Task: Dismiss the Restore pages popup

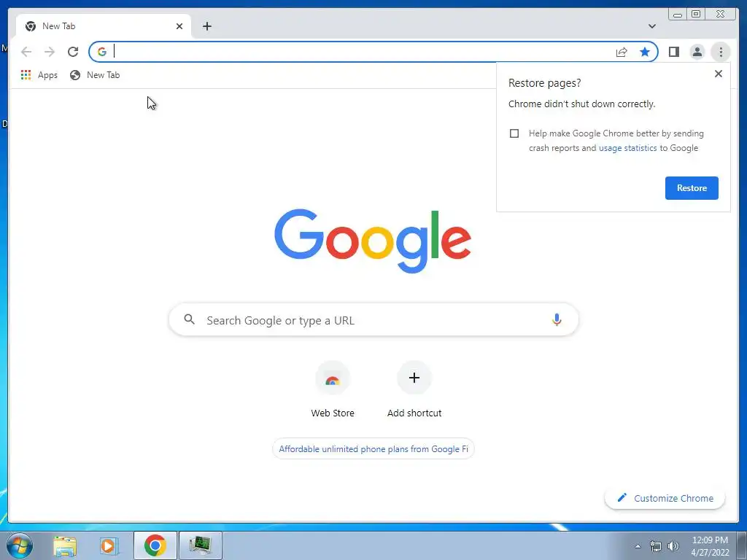Action: (x=718, y=74)
